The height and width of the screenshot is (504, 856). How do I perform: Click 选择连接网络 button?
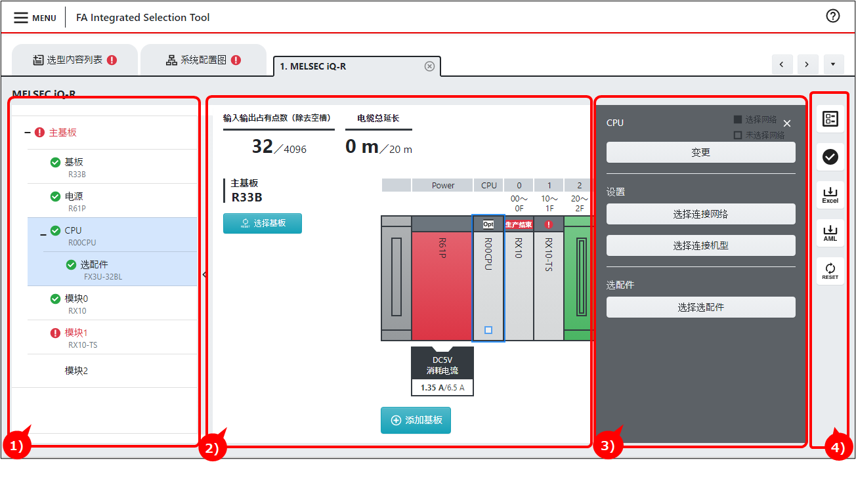pyautogui.click(x=700, y=214)
